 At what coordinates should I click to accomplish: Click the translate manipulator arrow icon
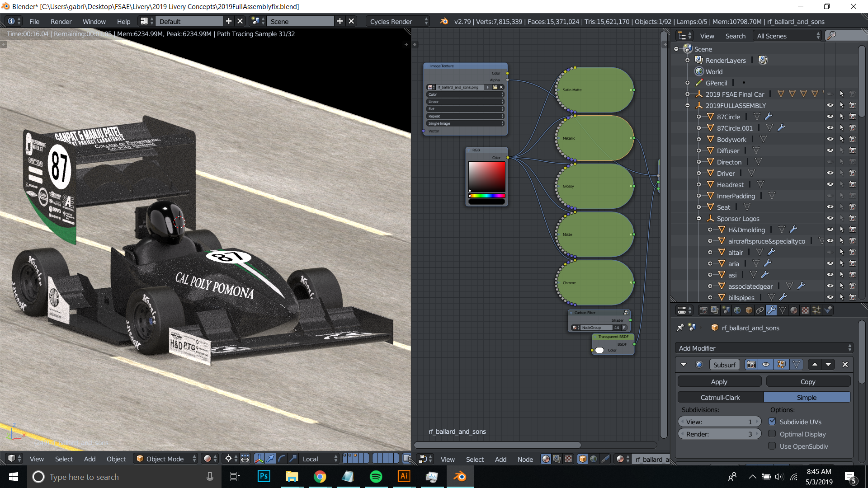point(270,459)
